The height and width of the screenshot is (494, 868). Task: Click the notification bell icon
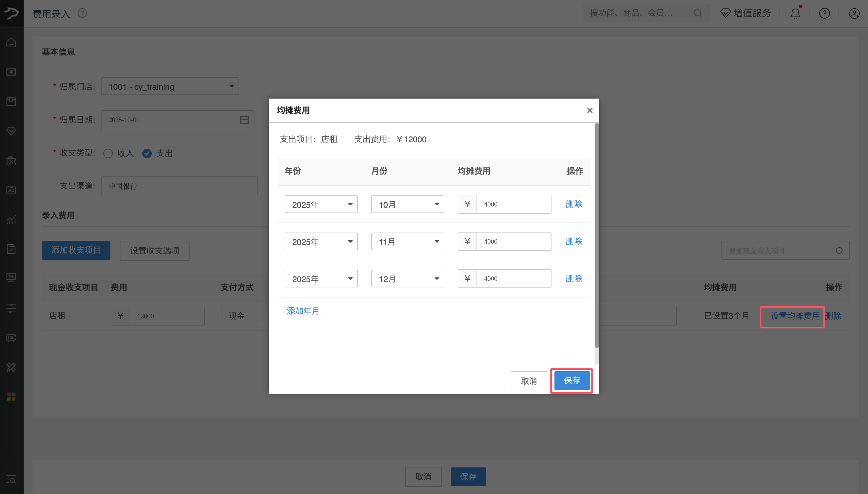pyautogui.click(x=795, y=13)
